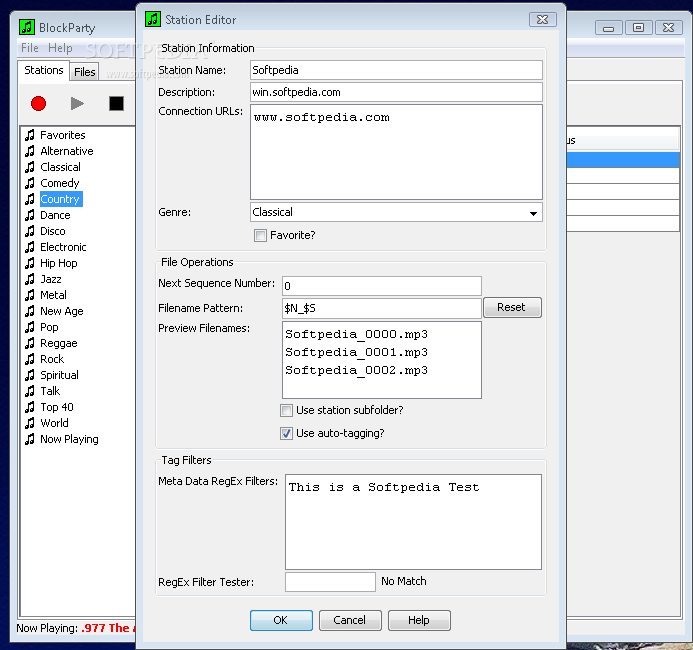693x650 pixels.
Task: Select the Pop genre note icon
Action: pyautogui.click(x=30, y=327)
